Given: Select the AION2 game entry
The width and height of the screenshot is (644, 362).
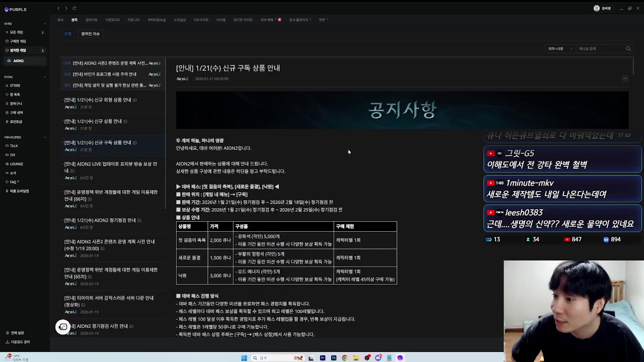Looking at the screenshot, I should [25, 61].
